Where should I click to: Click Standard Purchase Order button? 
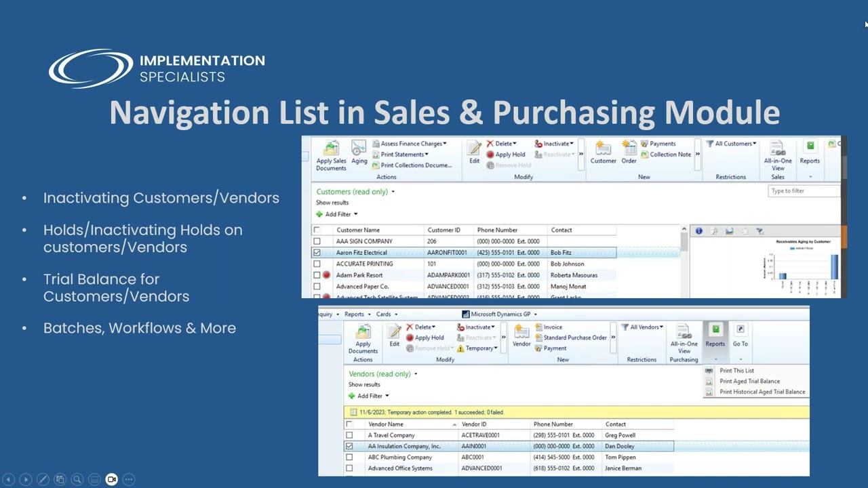pos(571,338)
